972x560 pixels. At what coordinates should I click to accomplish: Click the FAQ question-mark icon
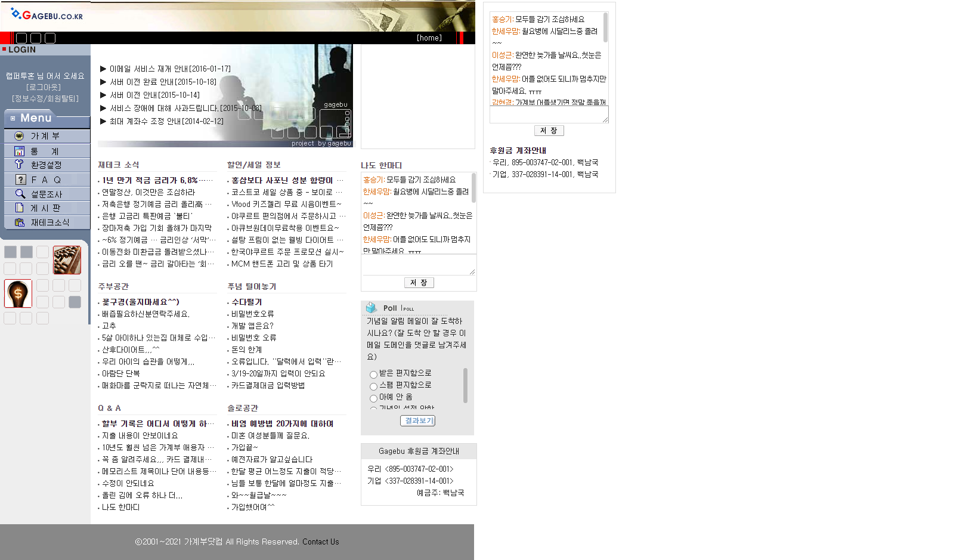(20, 180)
